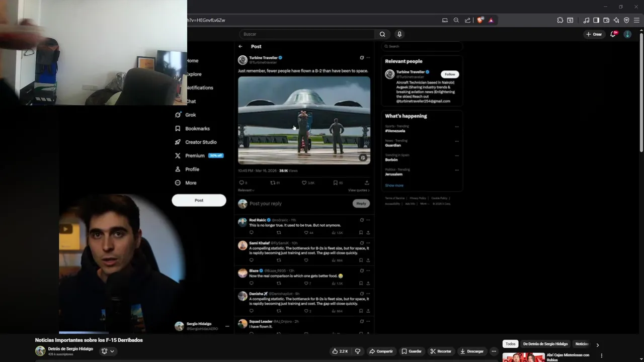The image size is (644, 362).
Task: Show next filter chips with right arrow
Action: [x=598, y=345]
